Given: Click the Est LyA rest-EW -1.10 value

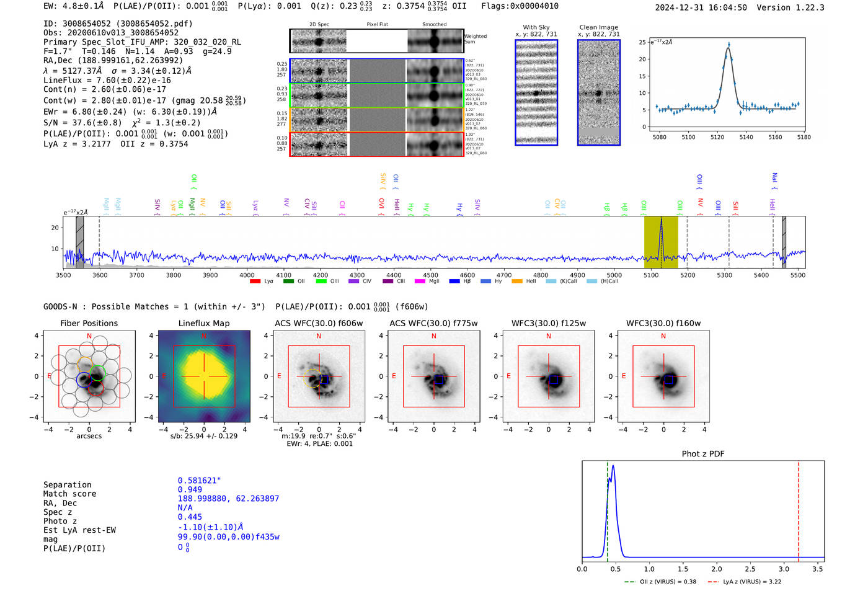Looking at the screenshot, I should [x=211, y=527].
